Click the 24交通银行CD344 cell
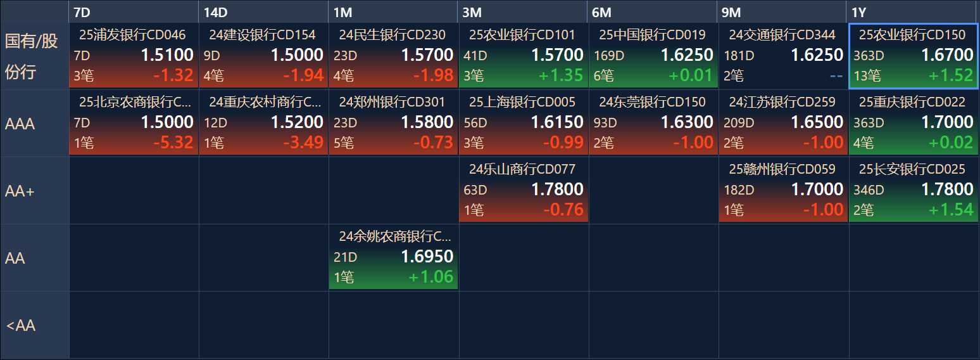This screenshot has height=360, width=980. pyautogui.click(x=783, y=56)
